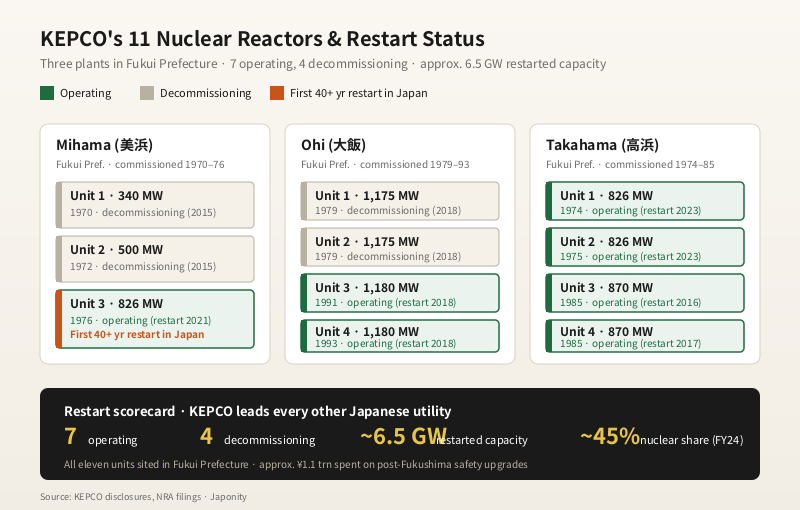Click the 'First 40+ yr restart in Japan' legend label
The height and width of the screenshot is (510, 800).
click(359, 93)
